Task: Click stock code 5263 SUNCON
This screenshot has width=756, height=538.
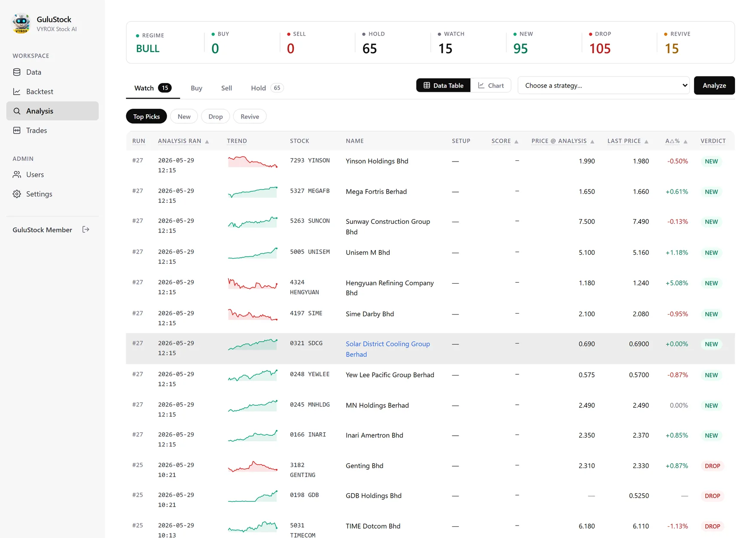Action: tap(310, 221)
